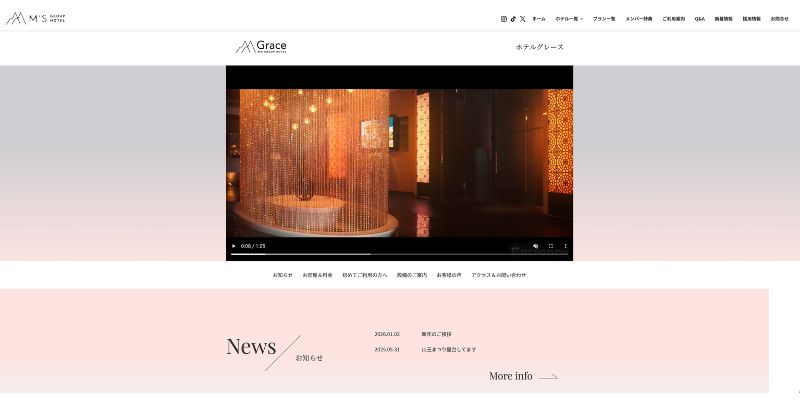The width and height of the screenshot is (800, 400).
Task: Open the Q&A menu item
Action: (700, 19)
